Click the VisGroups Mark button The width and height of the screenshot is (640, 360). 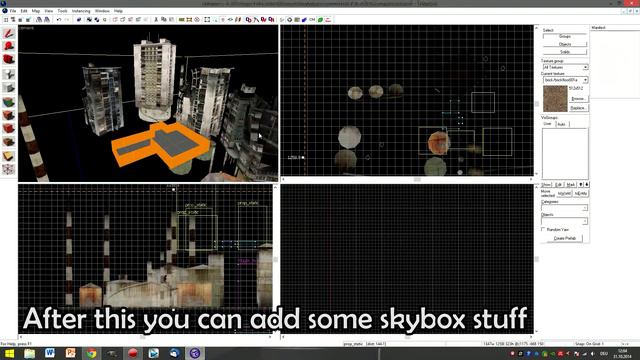click(571, 184)
